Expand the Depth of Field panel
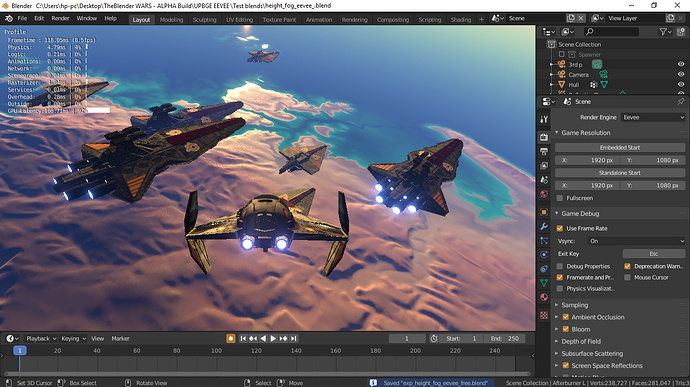Image resolution: width=690 pixels, height=387 pixels. coord(557,341)
